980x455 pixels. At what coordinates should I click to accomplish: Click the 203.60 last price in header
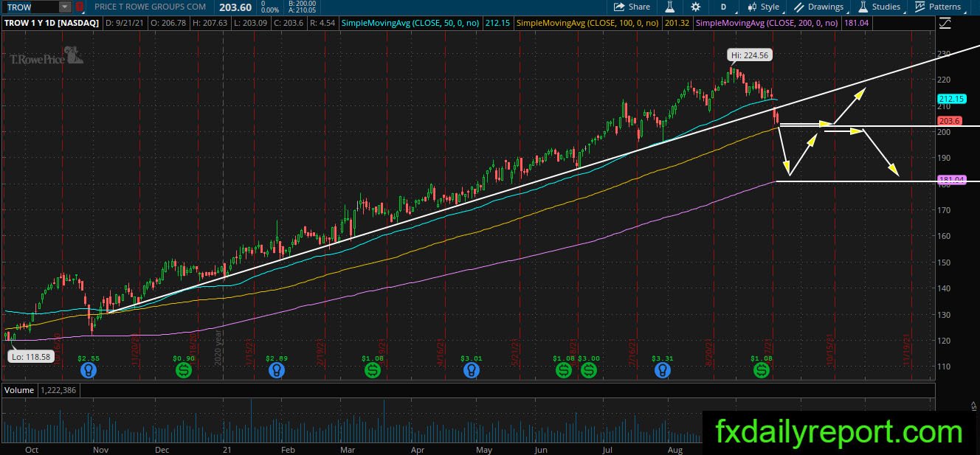[235, 7]
